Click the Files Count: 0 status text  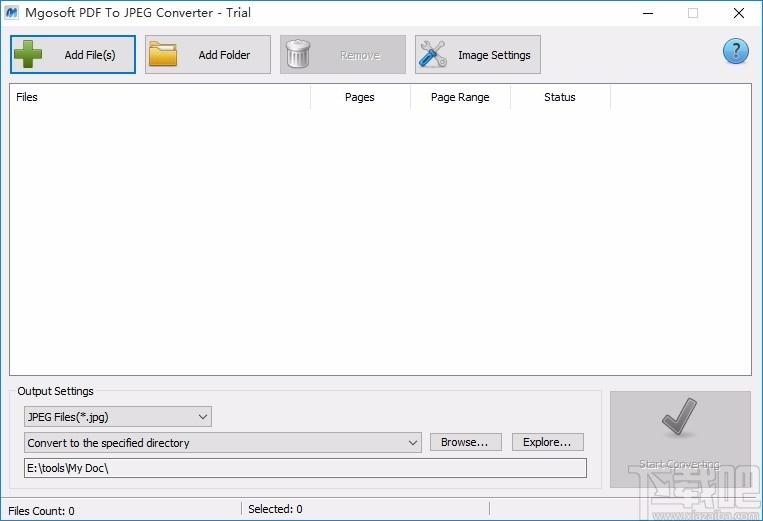click(41, 511)
